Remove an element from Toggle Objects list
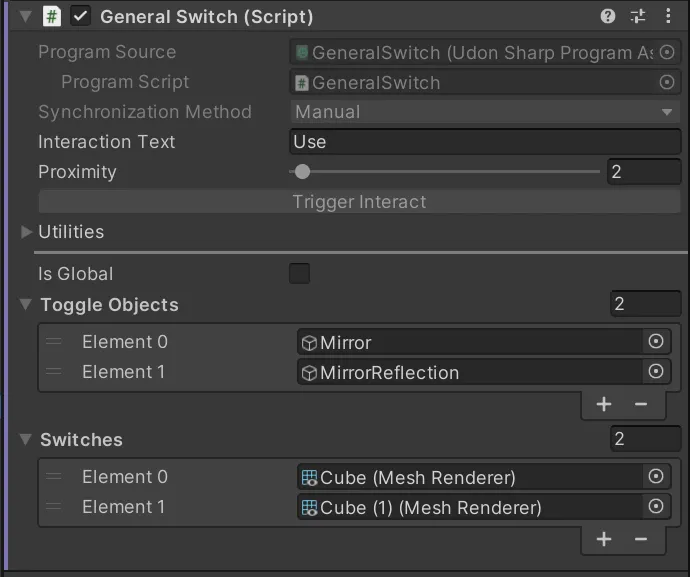Screen dimensions: 690x577 [x=641, y=404]
